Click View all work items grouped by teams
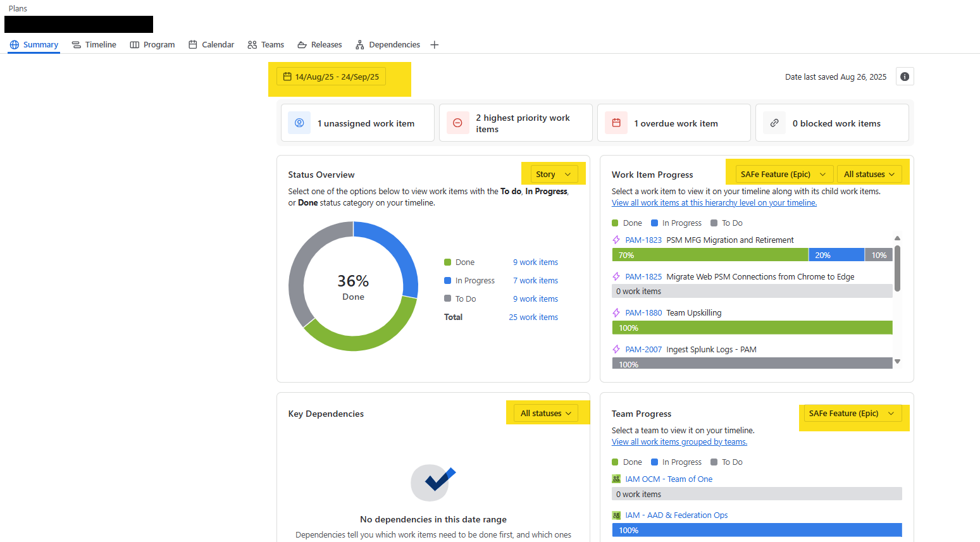 tap(679, 441)
